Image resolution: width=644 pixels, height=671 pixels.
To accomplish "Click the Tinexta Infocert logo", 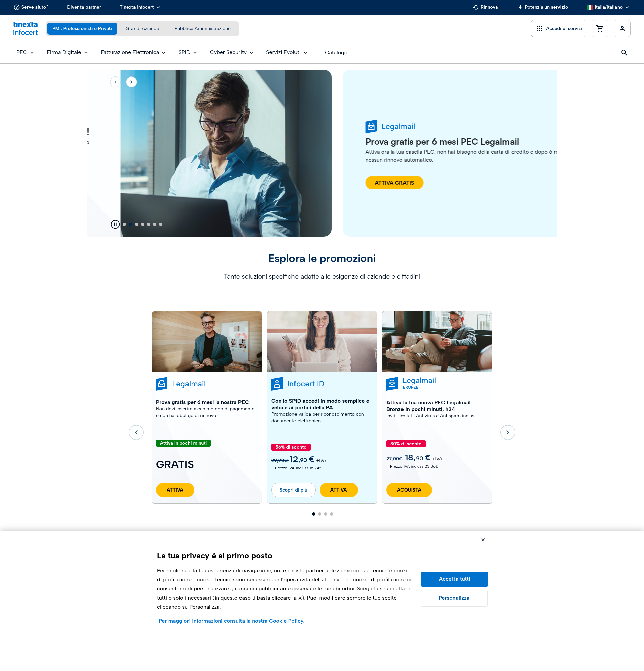I will [x=25, y=29].
